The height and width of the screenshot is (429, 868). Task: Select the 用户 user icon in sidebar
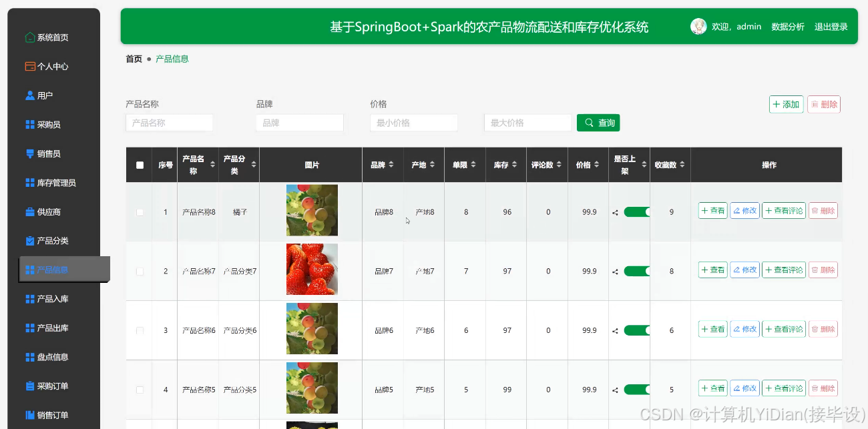point(31,95)
